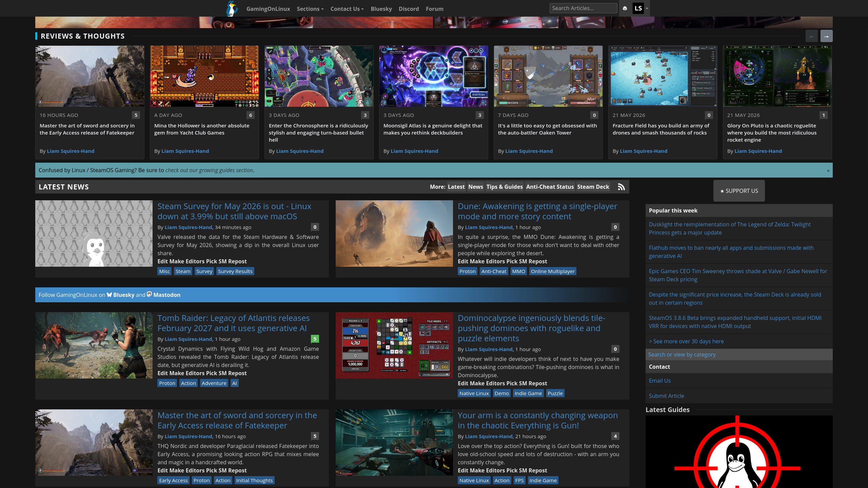Select the News filter under Latest News
Screen dimensions: 868x488
[x=475, y=187]
